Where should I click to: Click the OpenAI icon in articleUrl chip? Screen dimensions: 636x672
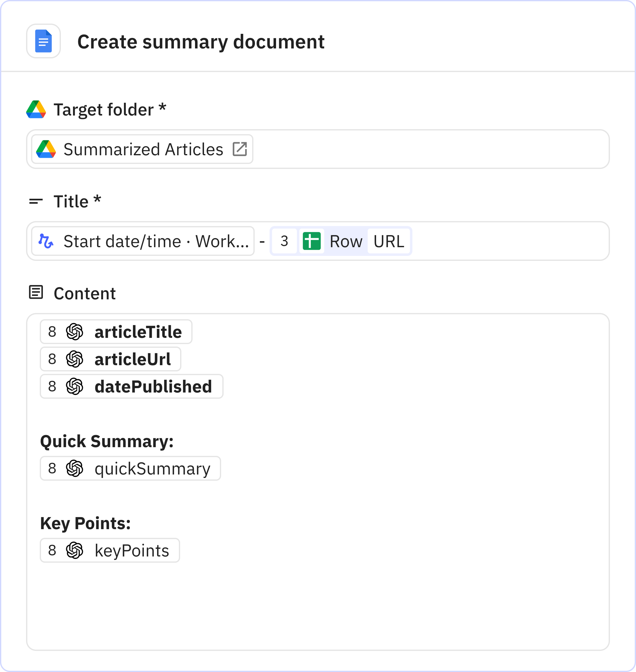click(75, 359)
